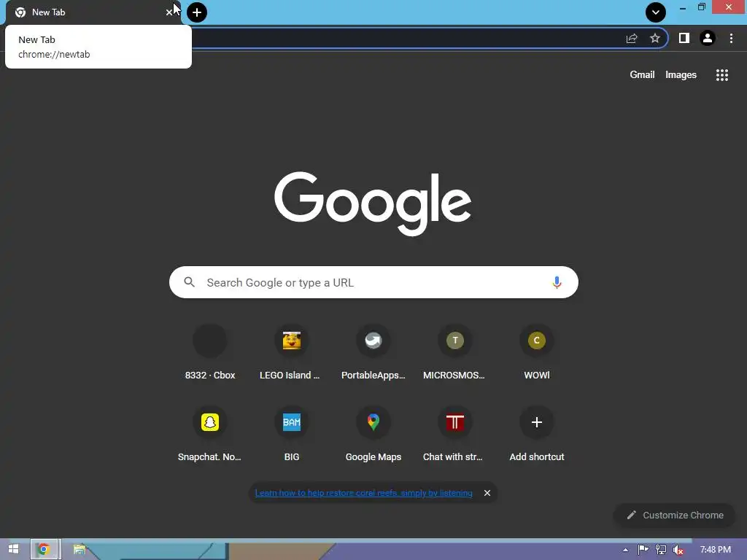
Task: Click Customize Chrome button
Action: [675, 516]
